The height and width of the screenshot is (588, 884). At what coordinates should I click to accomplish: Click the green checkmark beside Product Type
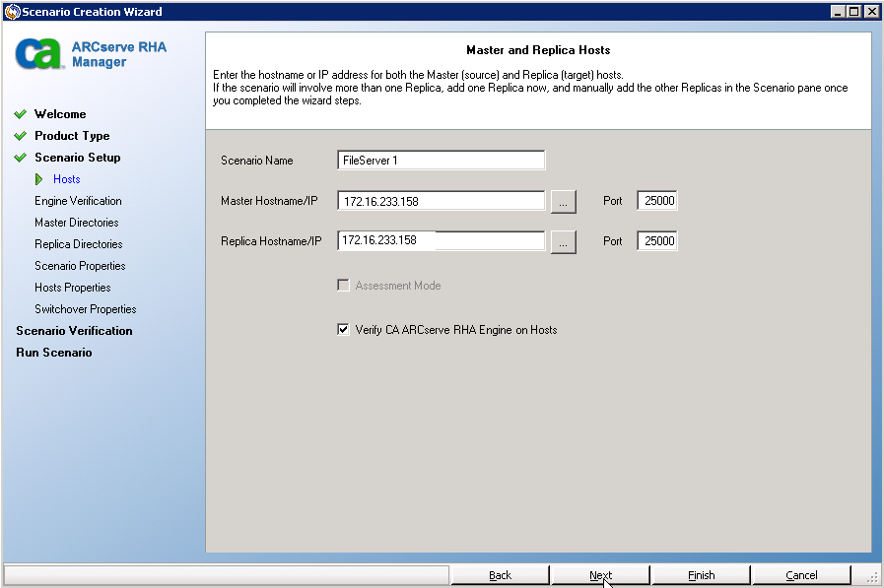tap(22, 136)
